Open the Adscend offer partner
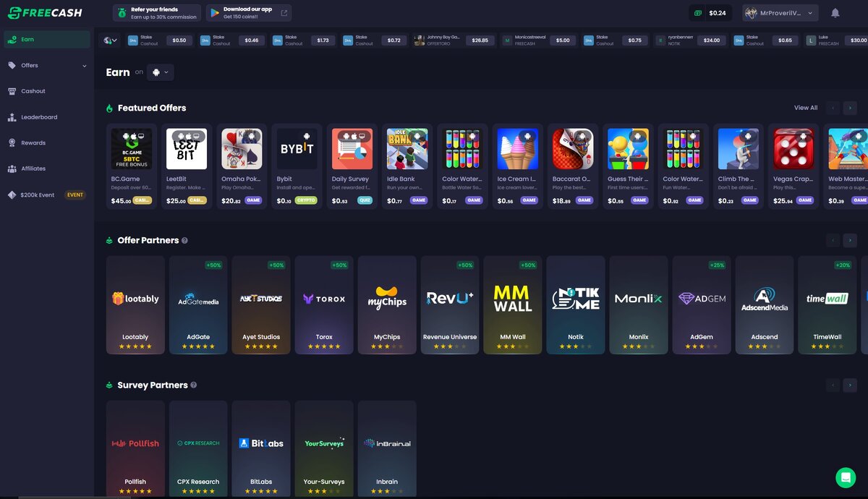 coord(765,305)
